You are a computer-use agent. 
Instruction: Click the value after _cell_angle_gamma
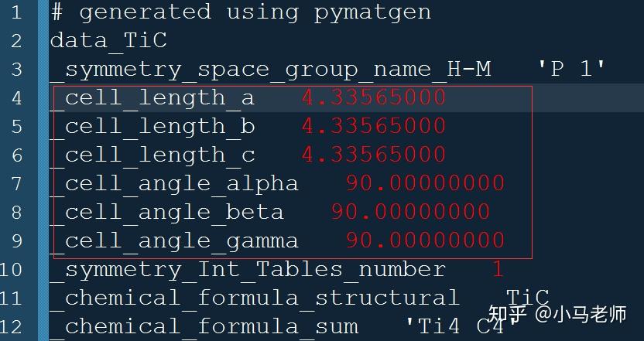425,240
